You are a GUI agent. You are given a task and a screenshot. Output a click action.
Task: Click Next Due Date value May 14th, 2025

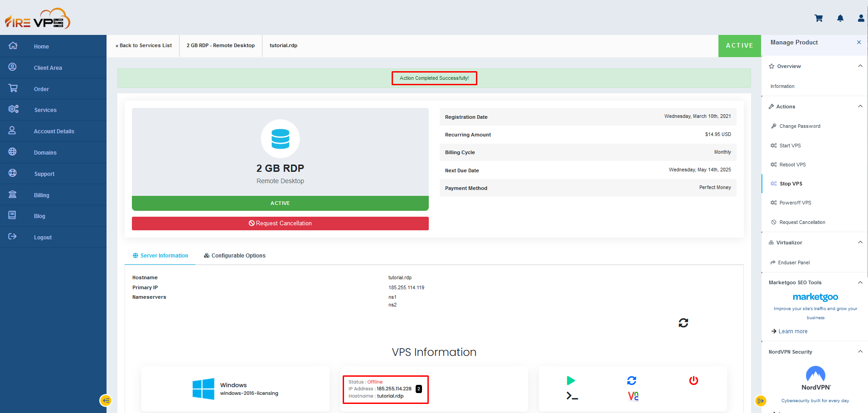(700, 170)
